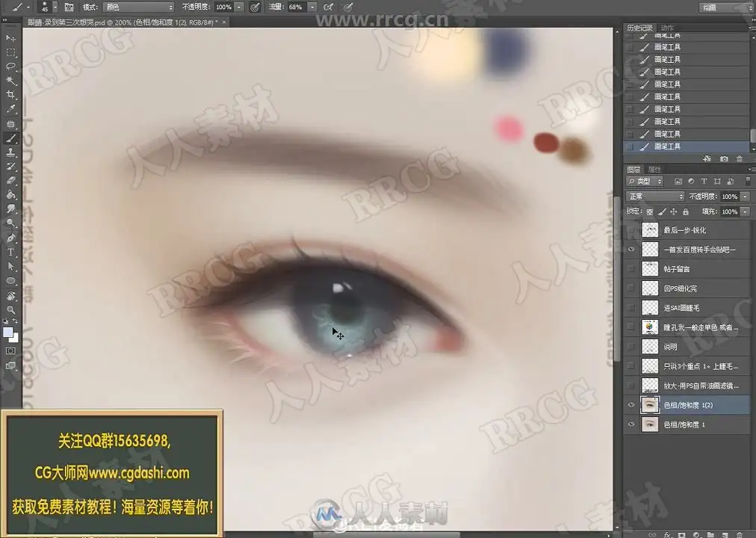Lock layer position with move-cross icon
The height and width of the screenshot is (538, 756).
[674, 211]
